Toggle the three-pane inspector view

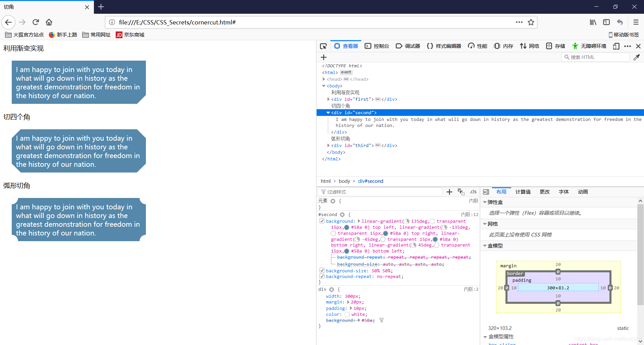[x=486, y=192]
